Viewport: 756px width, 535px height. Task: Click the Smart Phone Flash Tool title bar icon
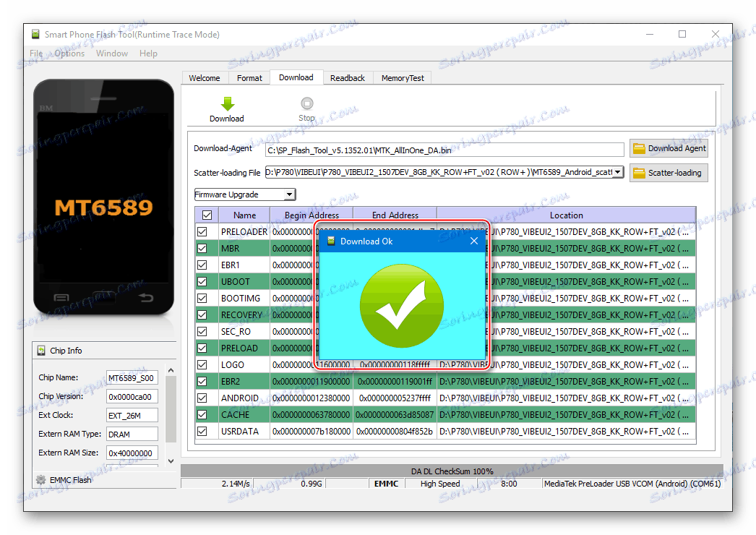click(34, 34)
